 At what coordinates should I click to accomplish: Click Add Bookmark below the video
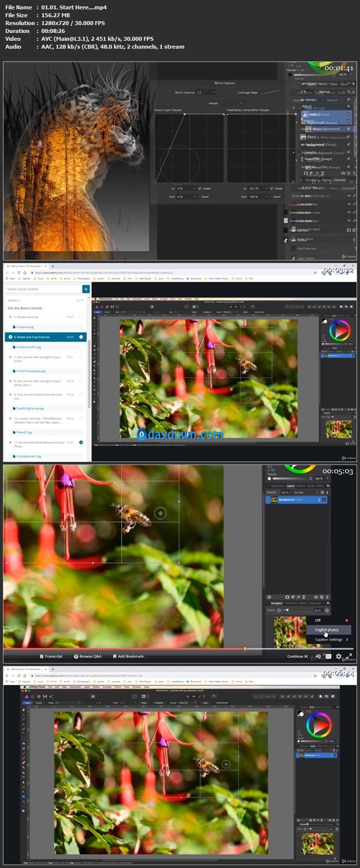click(x=128, y=656)
